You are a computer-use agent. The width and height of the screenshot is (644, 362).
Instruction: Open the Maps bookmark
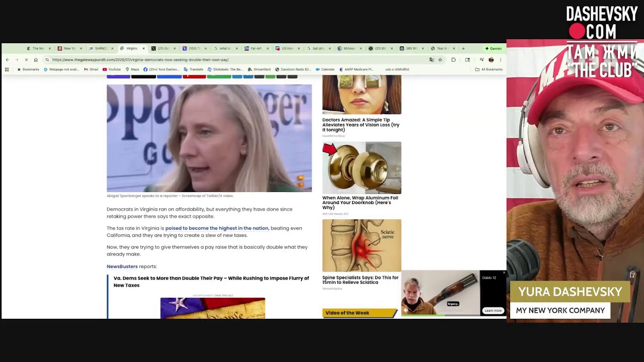pyautogui.click(x=132, y=69)
